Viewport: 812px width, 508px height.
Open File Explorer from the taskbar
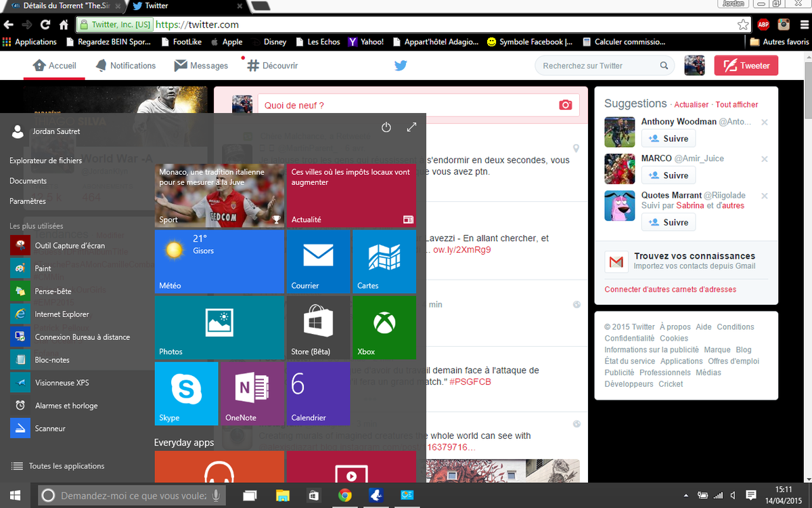(282, 495)
